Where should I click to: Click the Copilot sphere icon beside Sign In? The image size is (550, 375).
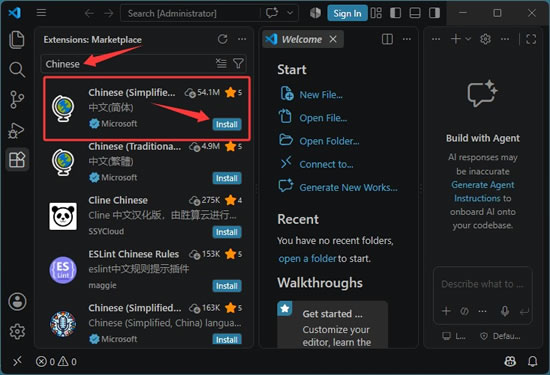[x=315, y=13]
